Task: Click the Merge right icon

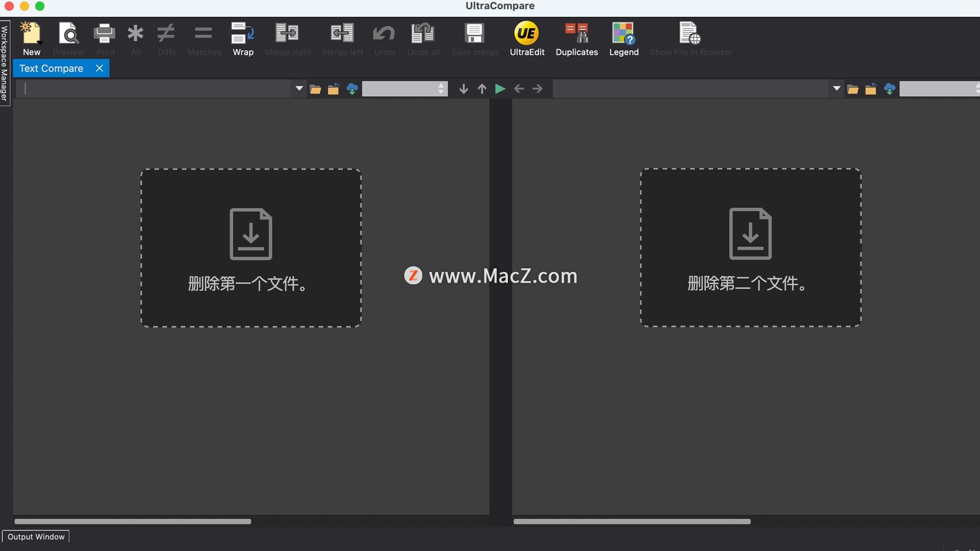Action: (x=287, y=34)
